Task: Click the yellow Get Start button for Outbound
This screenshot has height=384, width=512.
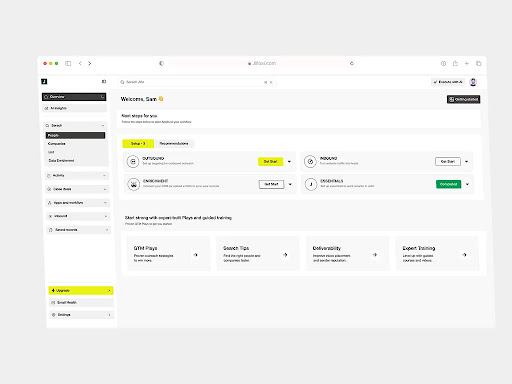Action: pos(271,162)
